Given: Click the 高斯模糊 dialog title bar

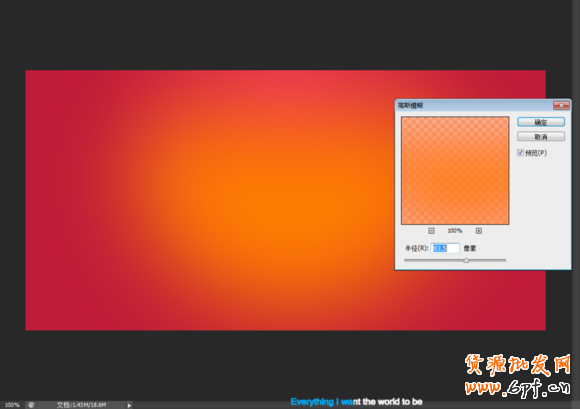Looking at the screenshot, I should [x=473, y=105].
